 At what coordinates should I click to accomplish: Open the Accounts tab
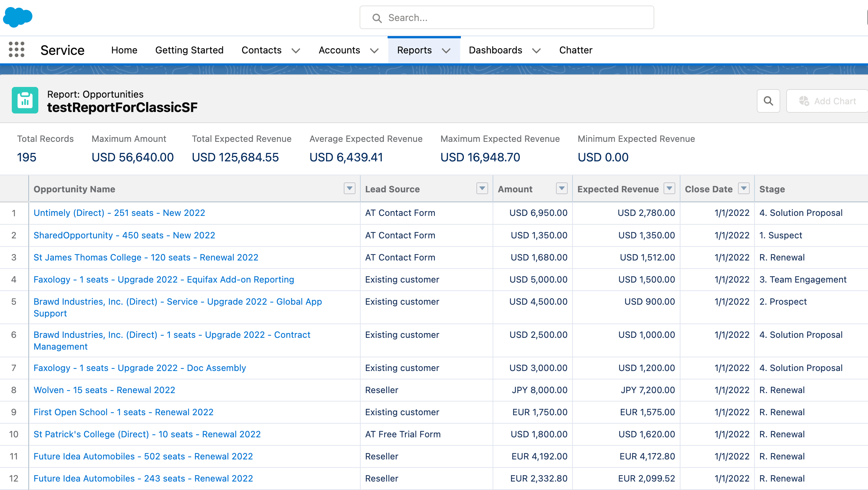(x=339, y=50)
